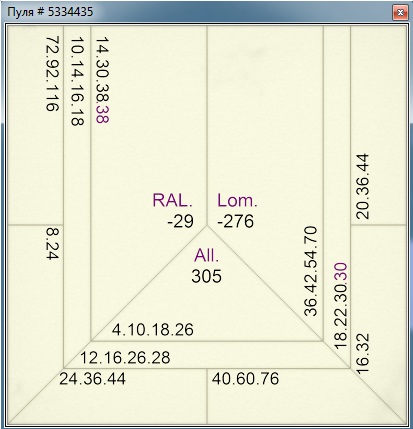Image resolution: width=413 pixels, height=429 pixels.
Task: Click the 20.36.44 vertical score entry
Action: pyautogui.click(x=363, y=186)
